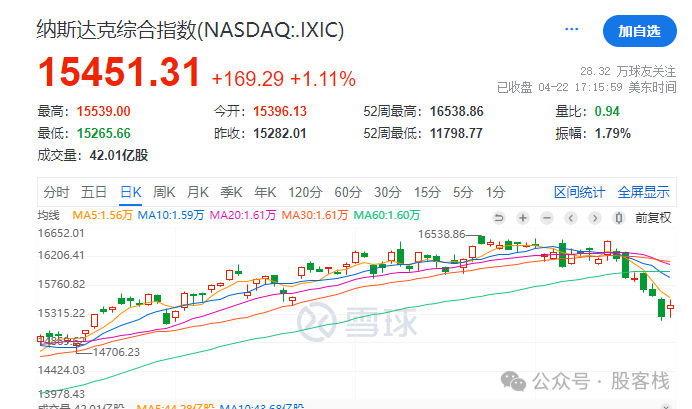Image resolution: width=692 pixels, height=409 pixels.
Task: Click the 16538.86 high marker on chart
Action: 442,234
